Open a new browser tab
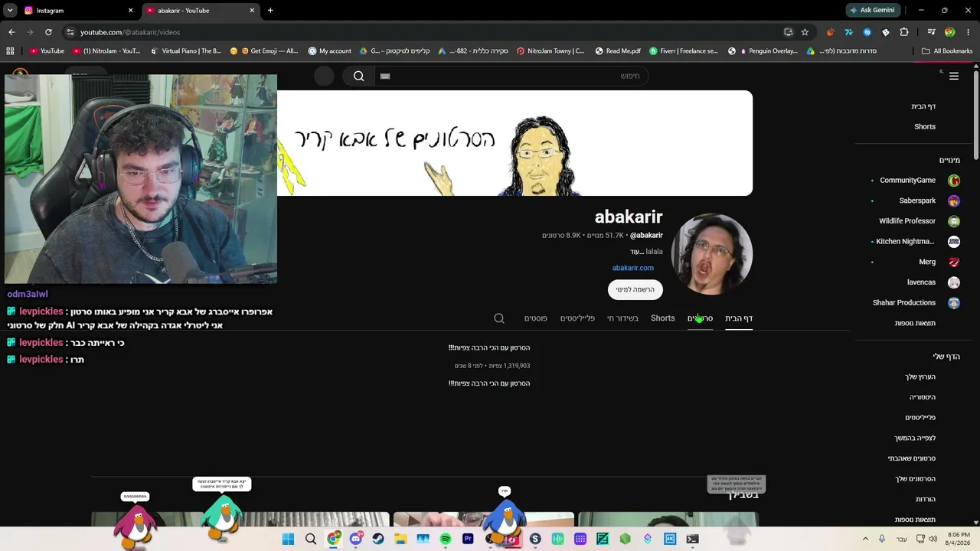The width and height of the screenshot is (980, 551). click(270, 11)
